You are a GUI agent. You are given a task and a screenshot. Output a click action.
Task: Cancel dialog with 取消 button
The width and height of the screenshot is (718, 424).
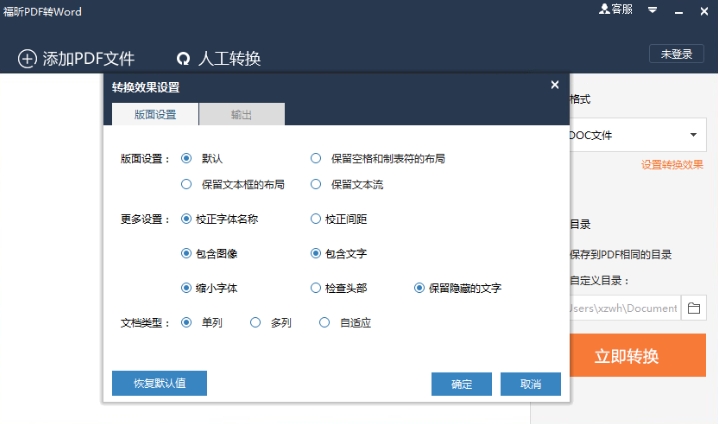tap(531, 384)
